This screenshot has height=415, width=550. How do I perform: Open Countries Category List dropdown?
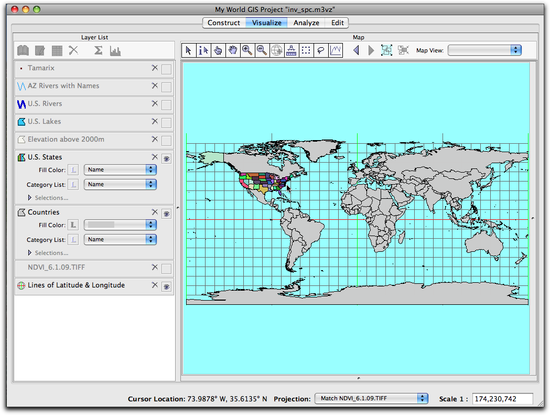point(120,239)
